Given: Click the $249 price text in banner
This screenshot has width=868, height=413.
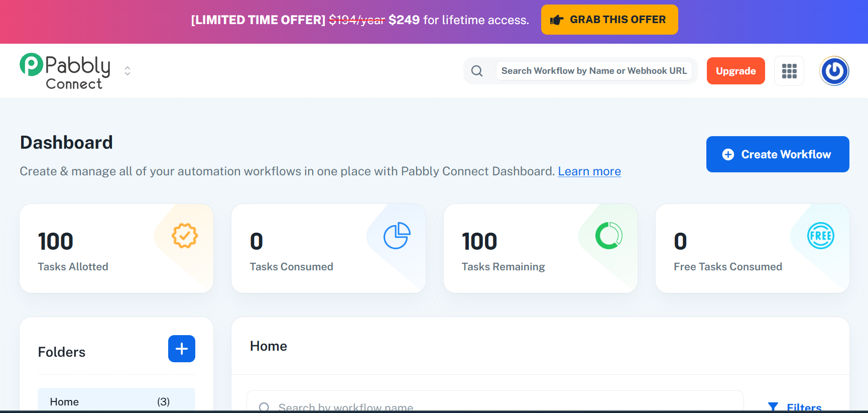Looking at the screenshot, I should 404,20.
